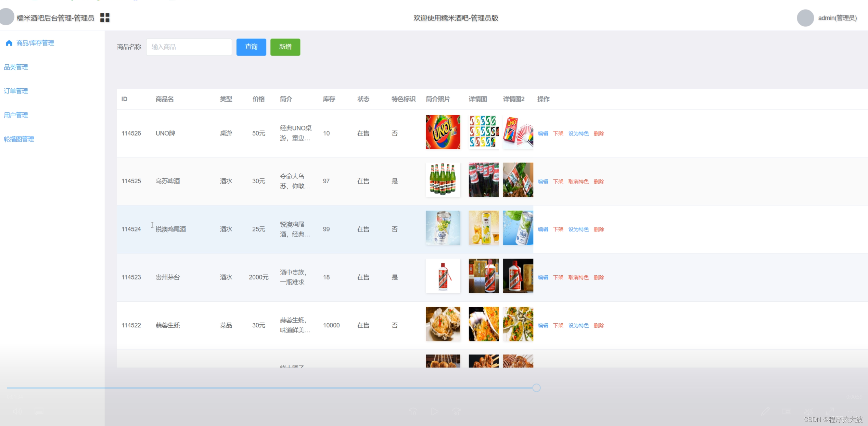Click the 库存 column header
Screen dimensions: 868x426
point(329,99)
